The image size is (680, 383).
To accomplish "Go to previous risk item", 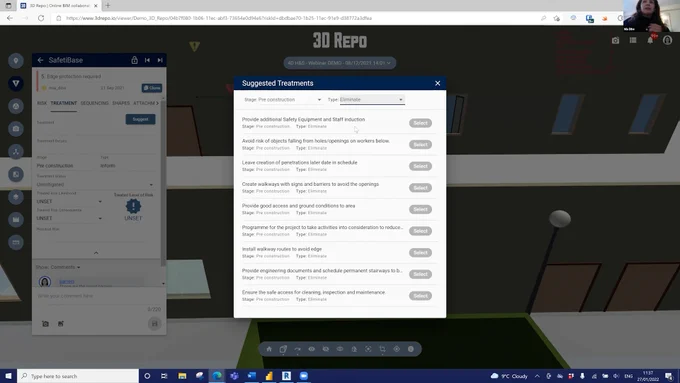I will click(x=147, y=60).
